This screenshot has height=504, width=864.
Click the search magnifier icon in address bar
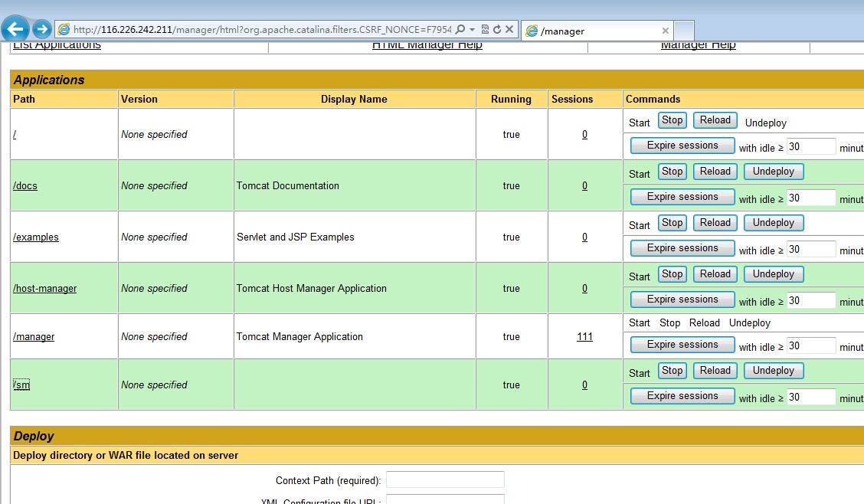[460, 29]
